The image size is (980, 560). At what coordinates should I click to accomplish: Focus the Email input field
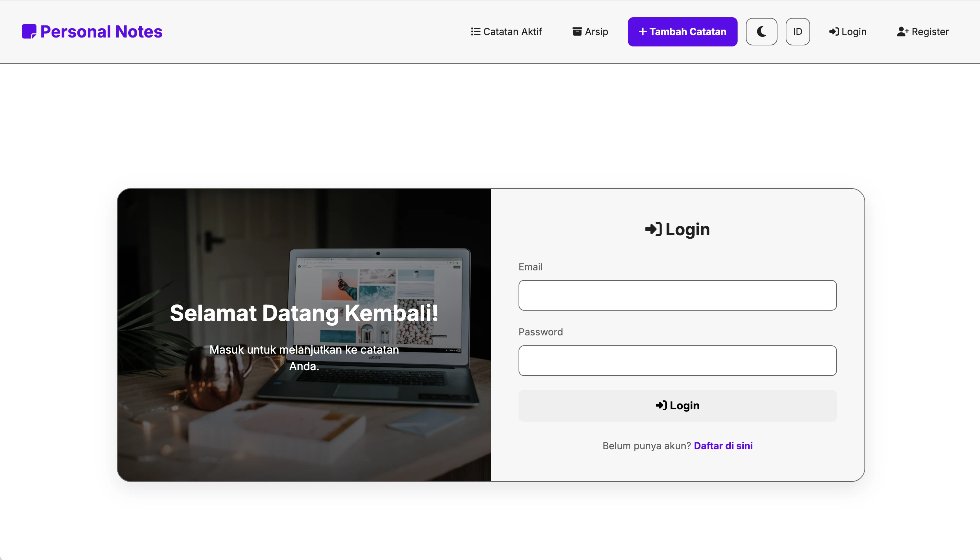pyautogui.click(x=677, y=295)
